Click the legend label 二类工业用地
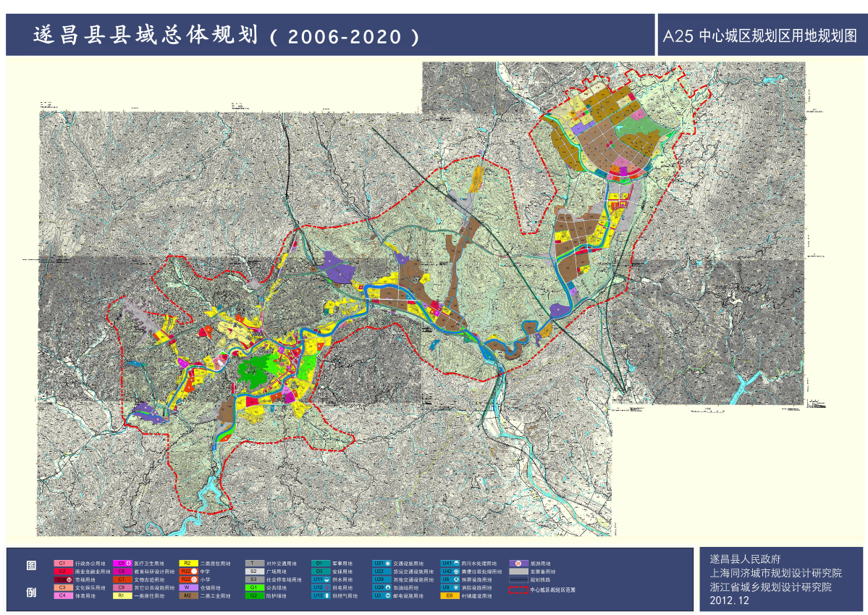Viewport: 868px width, 615px height. 215,596
